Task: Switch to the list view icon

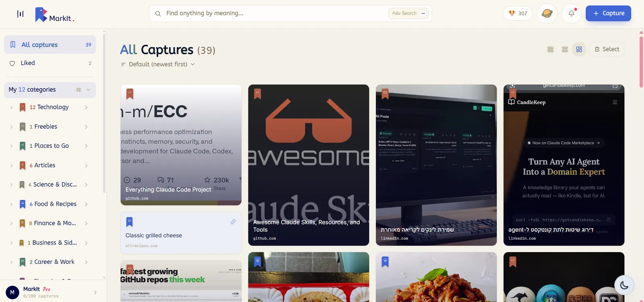Action: (565, 49)
